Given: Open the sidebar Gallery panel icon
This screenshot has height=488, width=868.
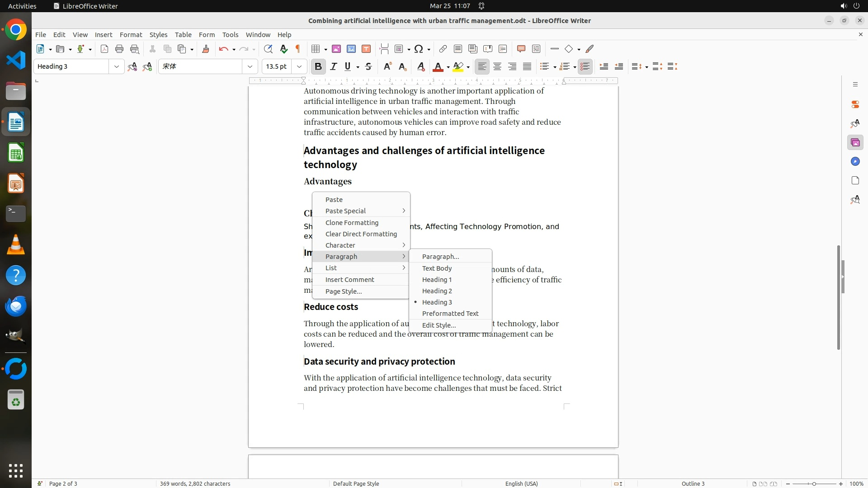Looking at the screenshot, I should tap(855, 143).
